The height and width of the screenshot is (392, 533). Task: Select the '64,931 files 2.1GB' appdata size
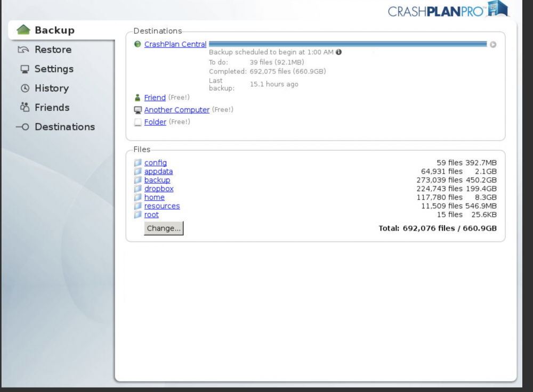pos(459,171)
